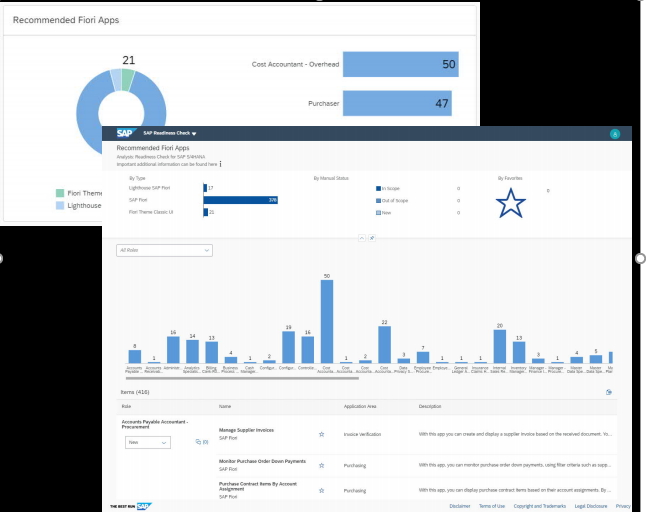Select the SAP Fiori bar showing 378
Image resolution: width=648 pixels, height=512 pixels.
[x=241, y=200]
